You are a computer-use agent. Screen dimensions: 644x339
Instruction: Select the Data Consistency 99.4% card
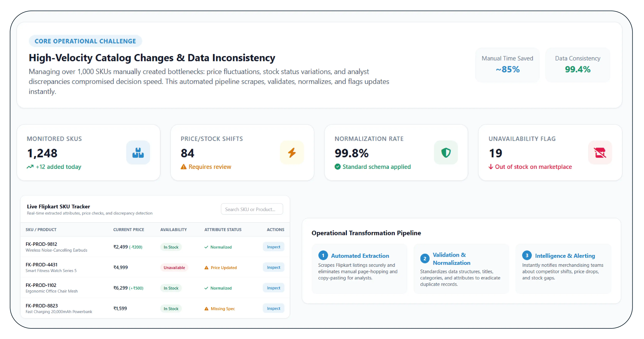[577, 65]
